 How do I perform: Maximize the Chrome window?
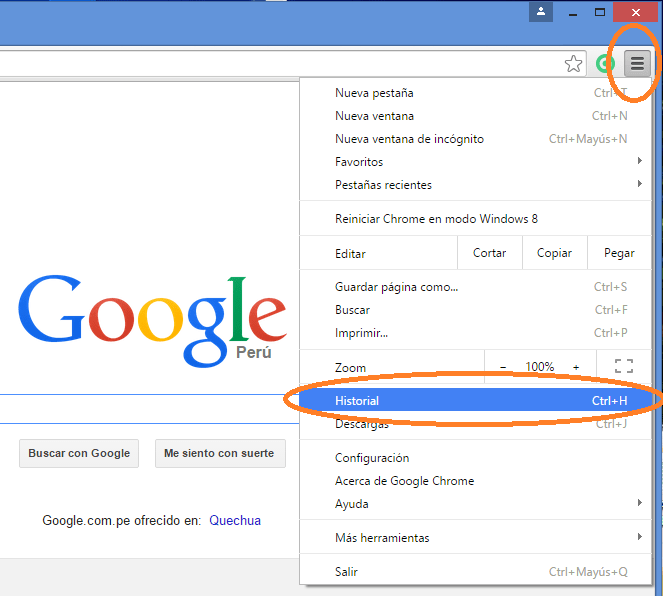point(600,12)
